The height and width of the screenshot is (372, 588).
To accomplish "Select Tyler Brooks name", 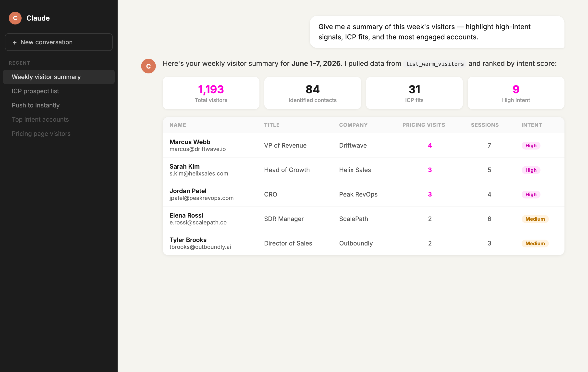I will (x=188, y=240).
